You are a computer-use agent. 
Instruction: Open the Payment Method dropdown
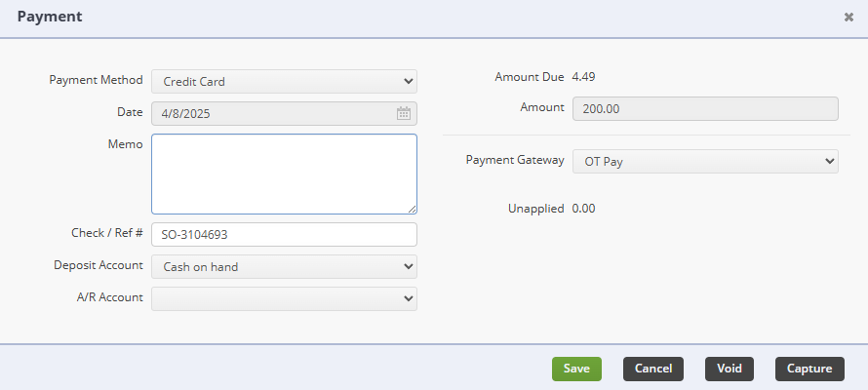[284, 81]
